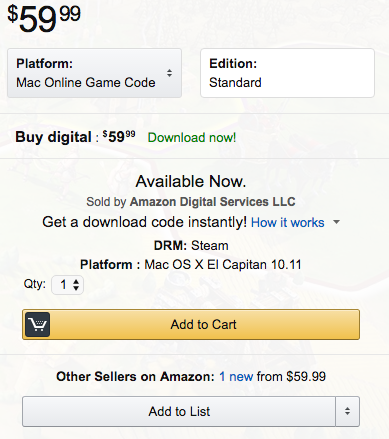Click the Add to List button
Image resolution: width=389 pixels, height=439 pixels.
[179, 411]
